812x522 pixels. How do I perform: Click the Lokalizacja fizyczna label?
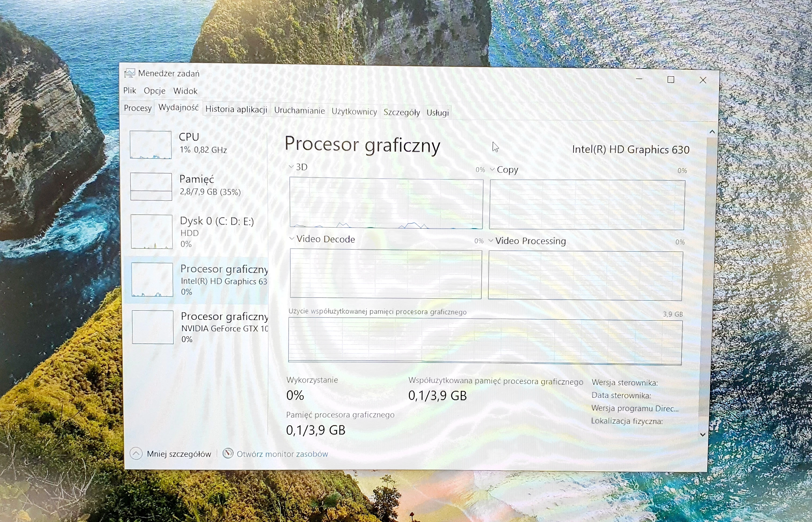coord(627,421)
